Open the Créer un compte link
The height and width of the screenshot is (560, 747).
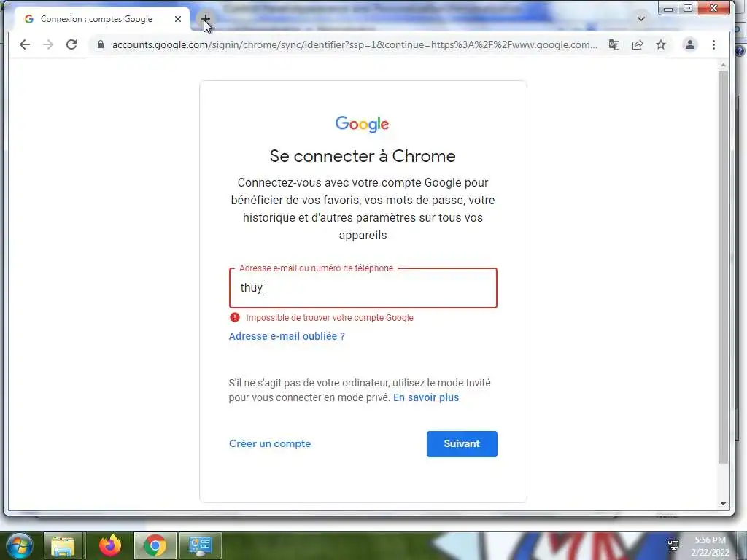pos(270,444)
